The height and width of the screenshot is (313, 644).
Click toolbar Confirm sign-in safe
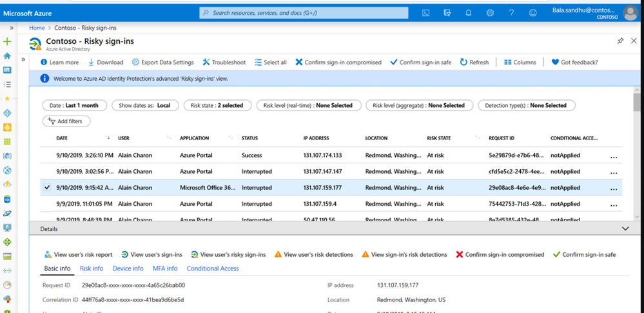pyautogui.click(x=421, y=63)
